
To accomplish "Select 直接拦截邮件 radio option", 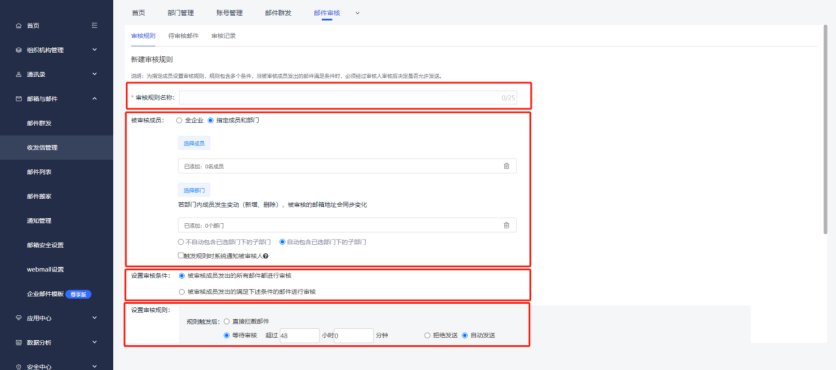I will tap(227, 321).
